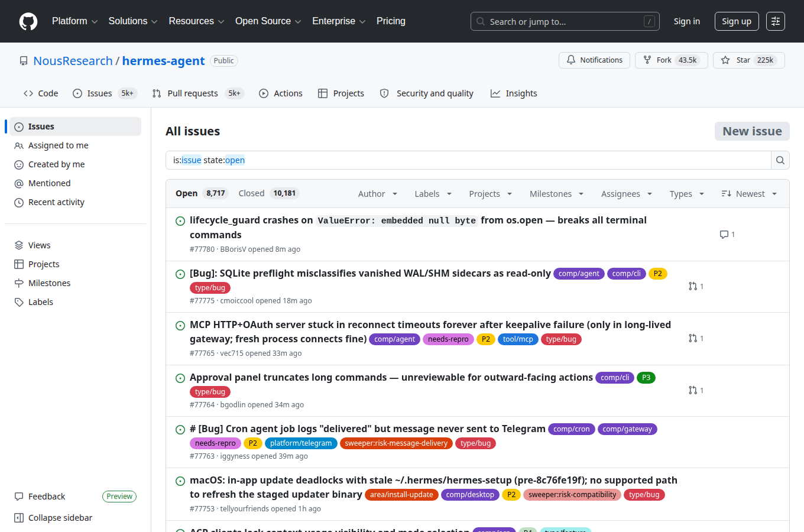Image resolution: width=804 pixels, height=532 pixels.
Task: Switch to the Code tab
Action: (41, 93)
